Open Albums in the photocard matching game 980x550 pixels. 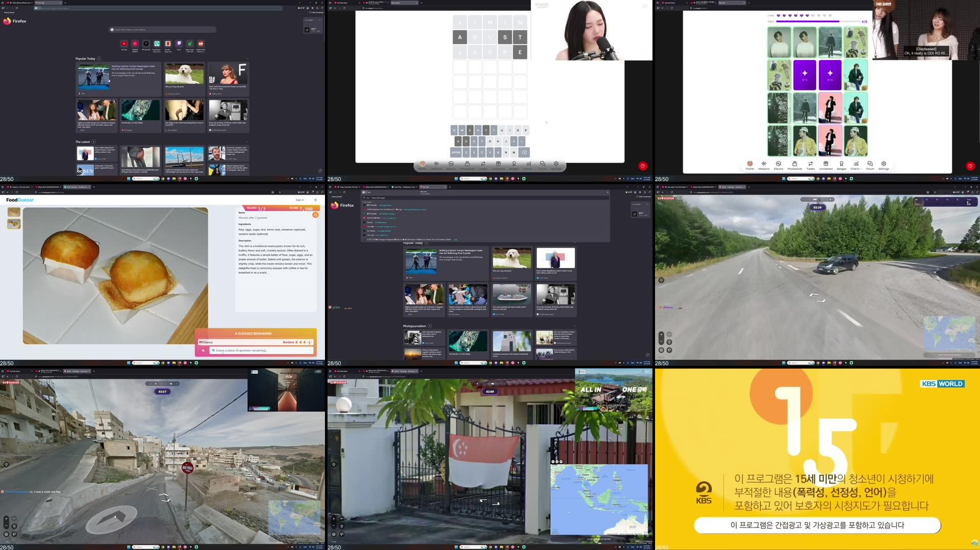tap(778, 165)
